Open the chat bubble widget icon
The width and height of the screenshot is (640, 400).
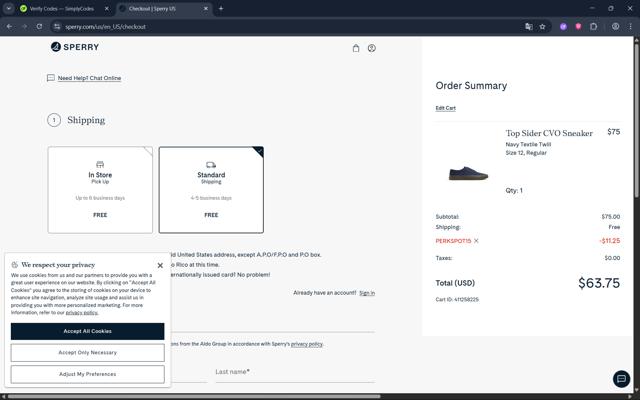(621, 378)
